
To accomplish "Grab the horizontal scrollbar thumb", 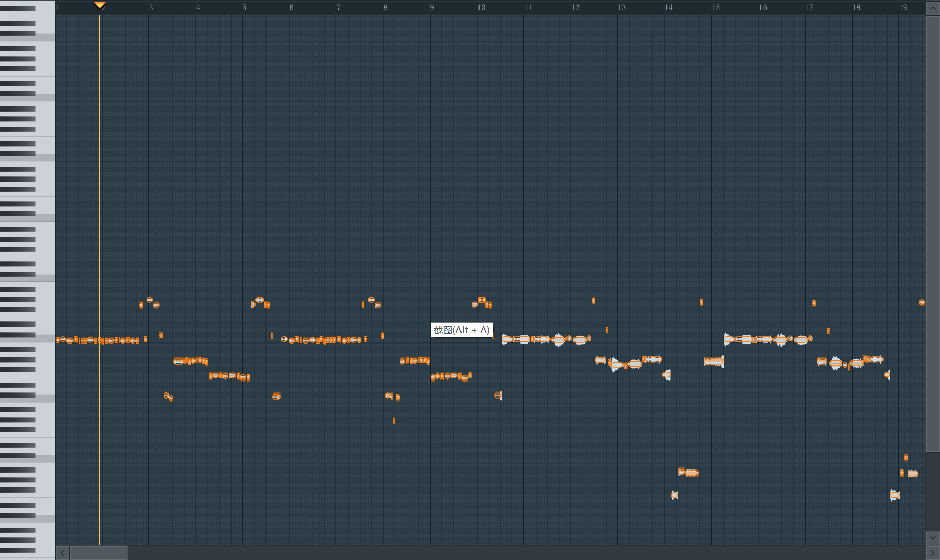I will (98, 553).
